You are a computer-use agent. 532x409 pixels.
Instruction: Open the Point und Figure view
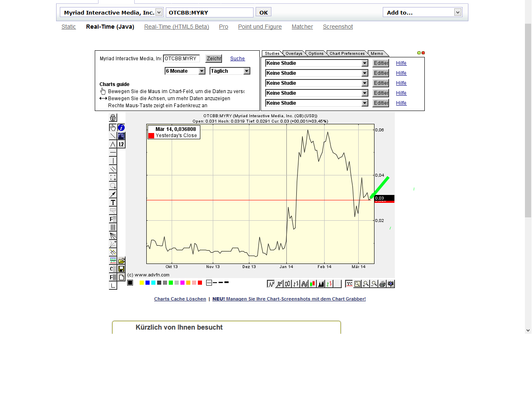pyautogui.click(x=260, y=27)
